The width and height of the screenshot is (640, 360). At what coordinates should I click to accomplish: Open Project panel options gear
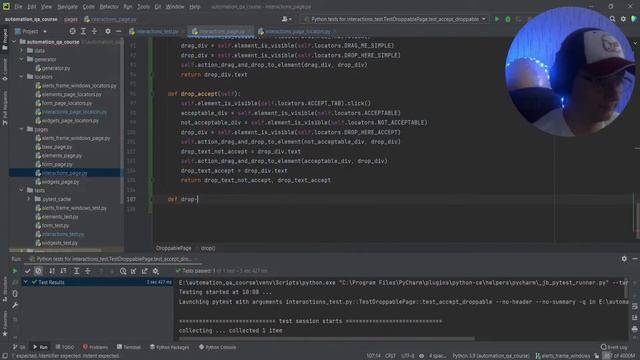(108, 31)
